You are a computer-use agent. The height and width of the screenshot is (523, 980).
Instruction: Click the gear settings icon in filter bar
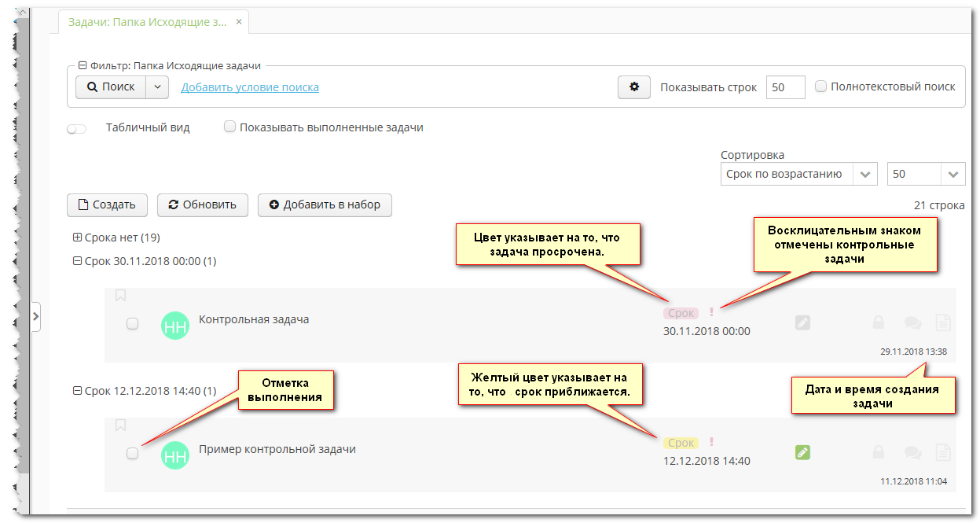pyautogui.click(x=634, y=87)
